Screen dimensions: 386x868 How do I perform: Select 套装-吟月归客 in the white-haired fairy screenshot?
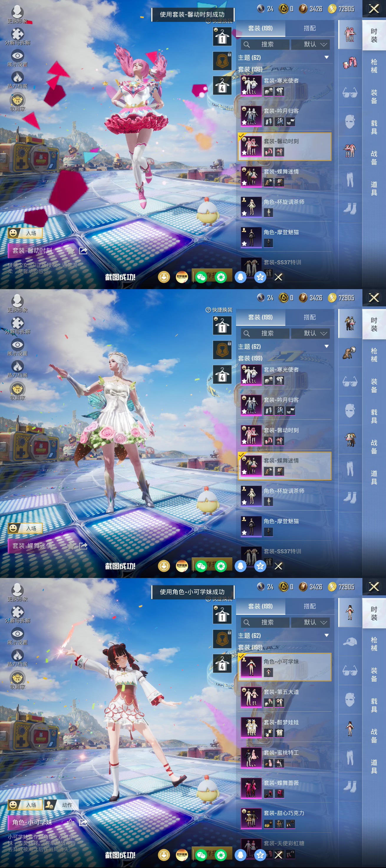coord(285,405)
